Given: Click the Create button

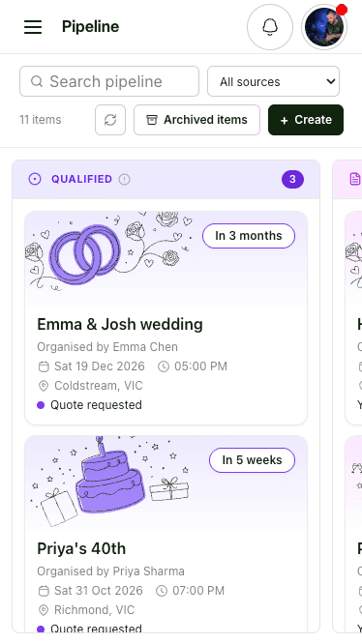Looking at the screenshot, I should 306,120.
